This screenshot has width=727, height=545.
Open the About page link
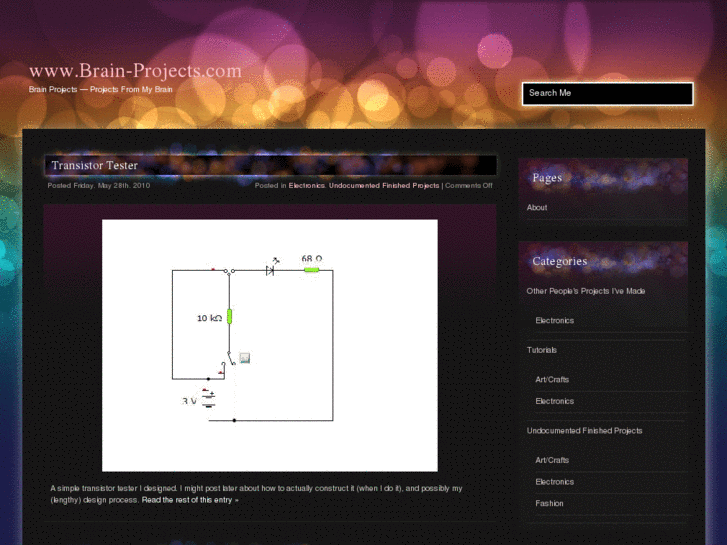[537, 208]
